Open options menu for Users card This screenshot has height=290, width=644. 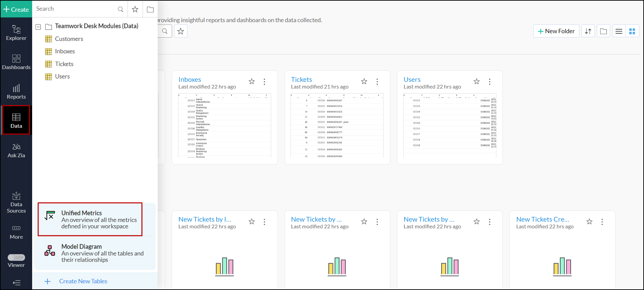489,81
